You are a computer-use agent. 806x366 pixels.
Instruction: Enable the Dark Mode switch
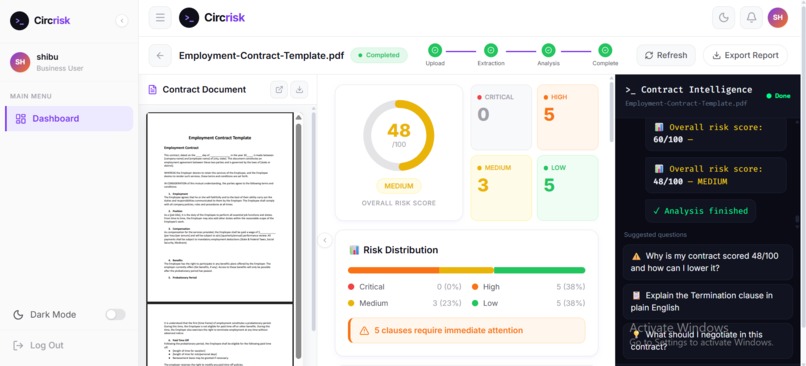(115, 315)
